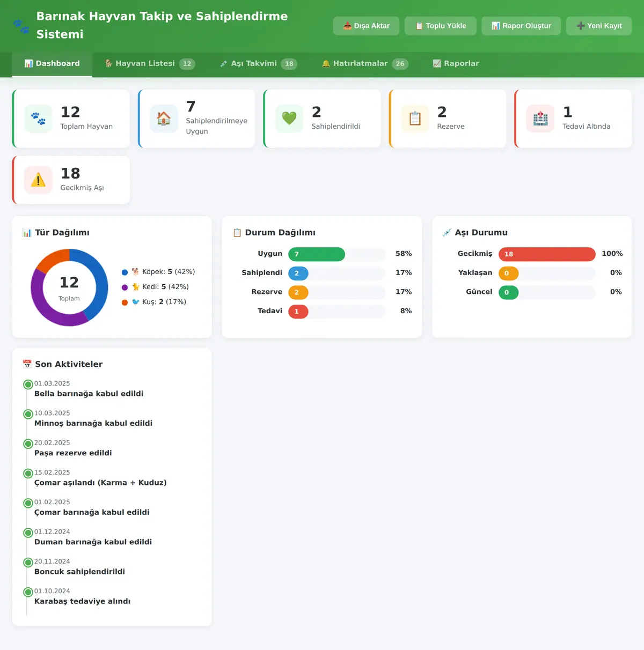The height and width of the screenshot is (650, 644).
Task: Click the activity 'Karabaş tedaviye alındı'
Action: point(82,601)
